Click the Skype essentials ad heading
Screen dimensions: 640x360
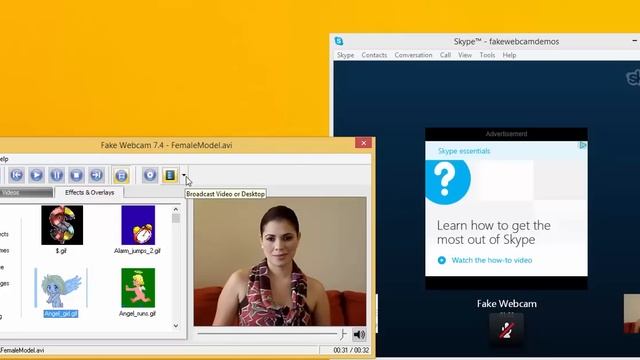464,151
